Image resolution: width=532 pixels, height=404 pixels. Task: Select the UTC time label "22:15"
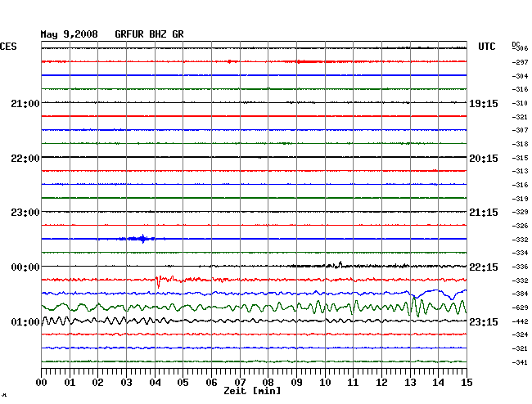(x=484, y=267)
